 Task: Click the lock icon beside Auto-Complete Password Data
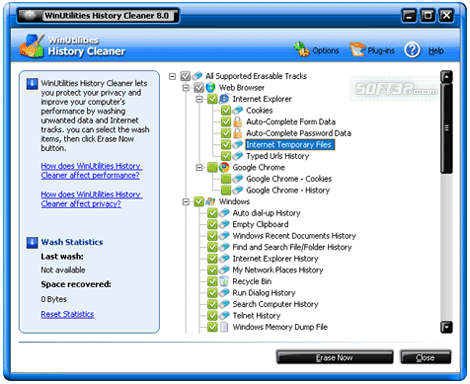pos(237,133)
